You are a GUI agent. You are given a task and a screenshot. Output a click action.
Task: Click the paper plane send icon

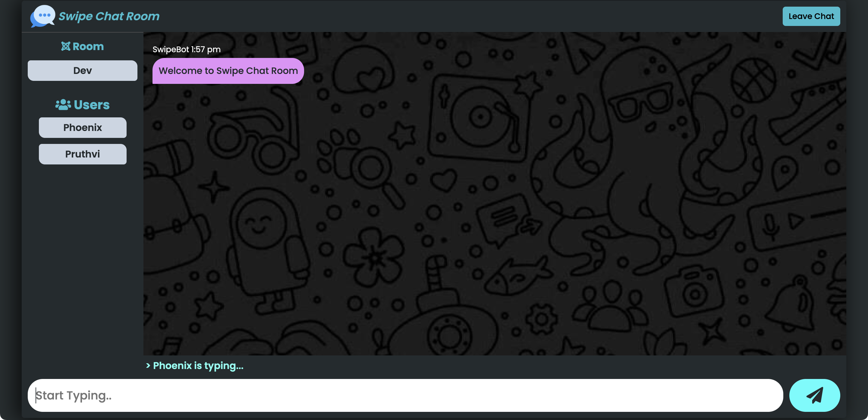(x=814, y=395)
